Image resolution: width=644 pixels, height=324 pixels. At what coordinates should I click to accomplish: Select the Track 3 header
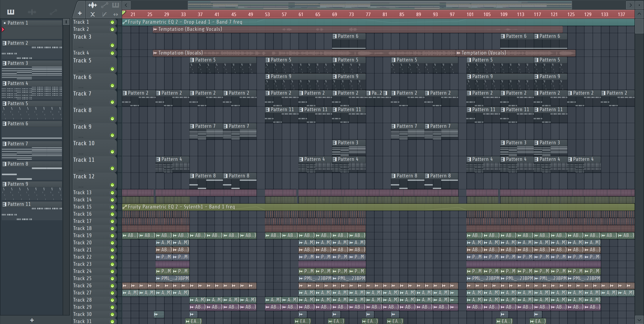pyautogui.click(x=95, y=41)
